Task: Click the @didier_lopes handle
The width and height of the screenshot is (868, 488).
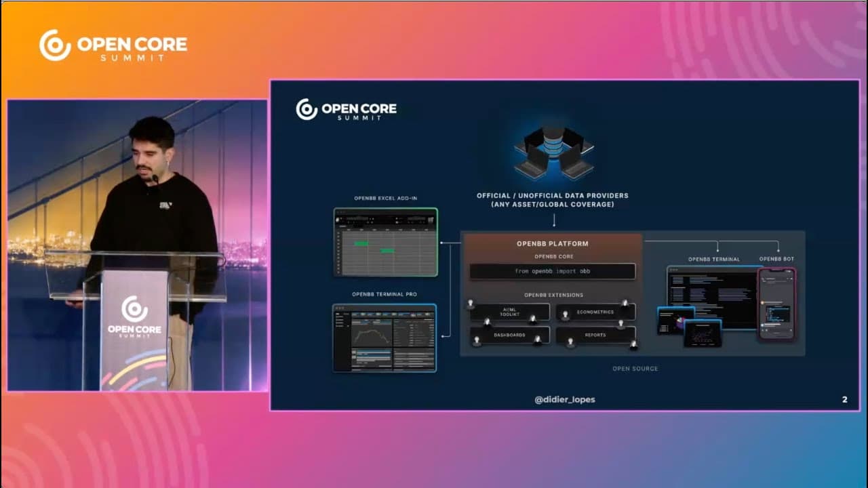Action: (x=565, y=399)
